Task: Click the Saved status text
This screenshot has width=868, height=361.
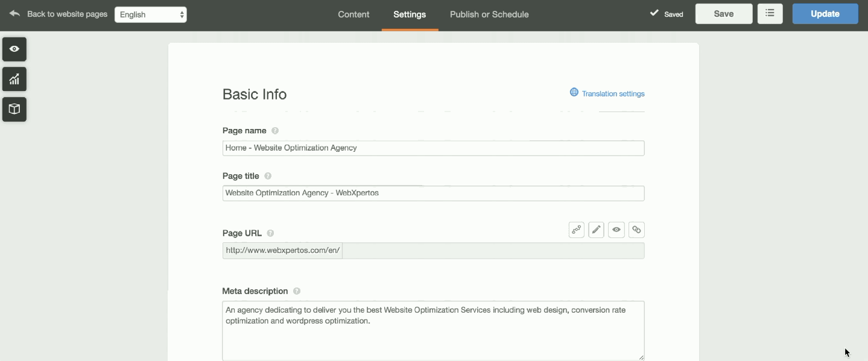Action: tap(673, 14)
